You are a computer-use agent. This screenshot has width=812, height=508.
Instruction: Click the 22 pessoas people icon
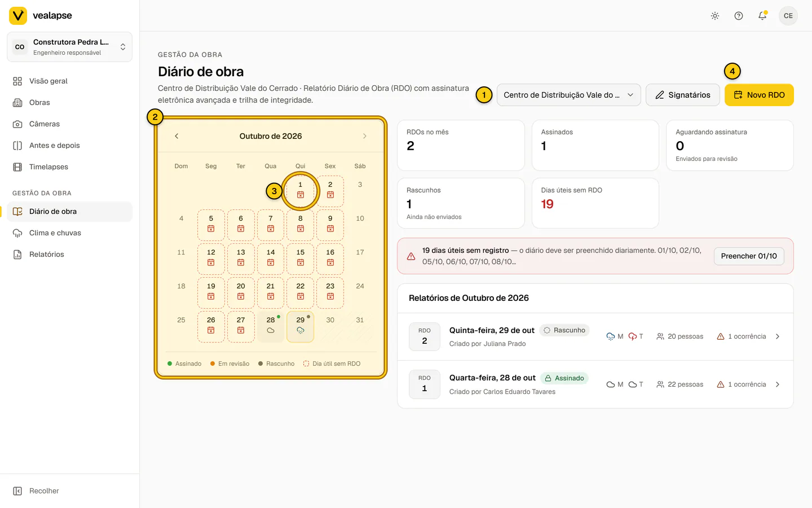(660, 384)
